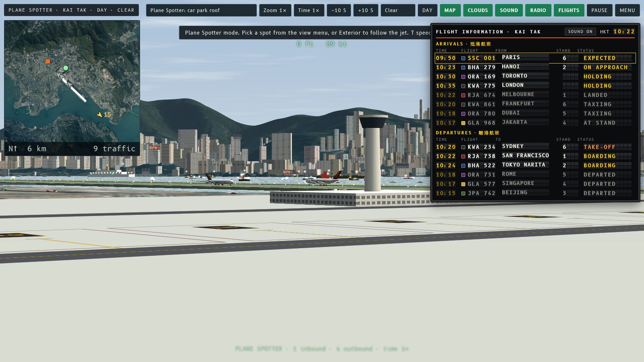
Task: Click the TAKE-OFF status
Action: tap(599, 147)
